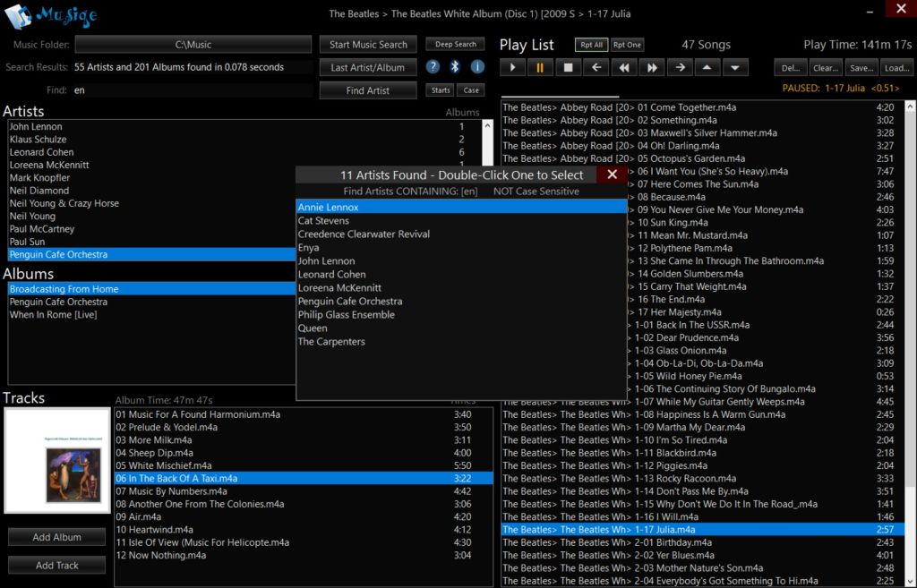Click the orange Pause button
Screen dimensions: 917x588
540,67
